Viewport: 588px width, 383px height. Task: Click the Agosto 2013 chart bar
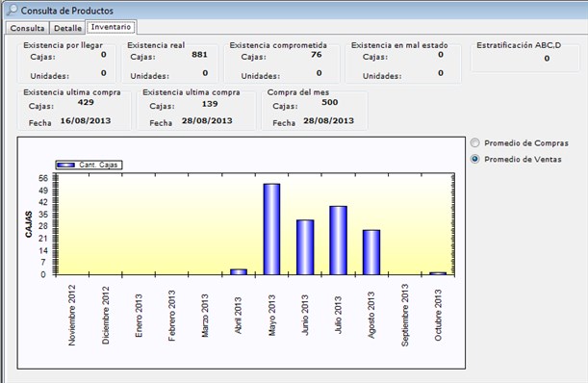click(371, 252)
